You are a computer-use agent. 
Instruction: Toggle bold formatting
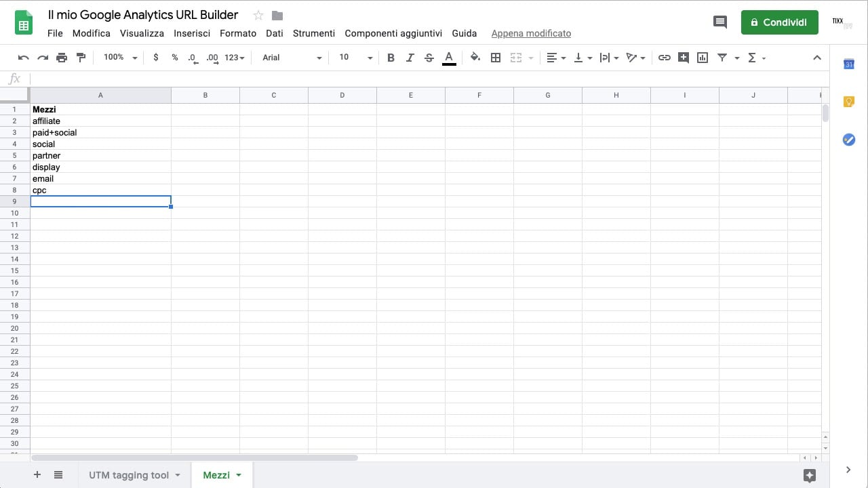tap(391, 58)
